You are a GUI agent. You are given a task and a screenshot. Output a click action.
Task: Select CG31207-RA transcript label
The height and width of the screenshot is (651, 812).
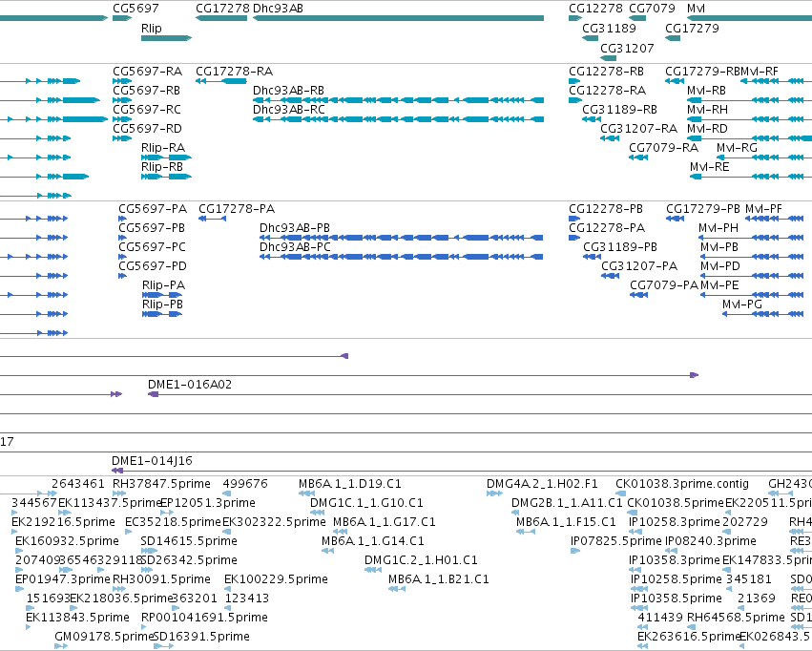(x=639, y=129)
